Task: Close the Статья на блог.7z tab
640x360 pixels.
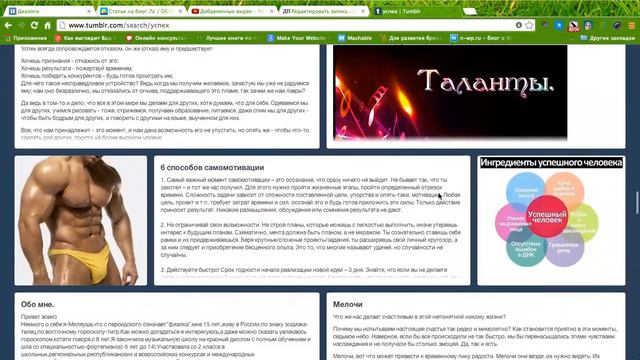Action: [x=180, y=11]
